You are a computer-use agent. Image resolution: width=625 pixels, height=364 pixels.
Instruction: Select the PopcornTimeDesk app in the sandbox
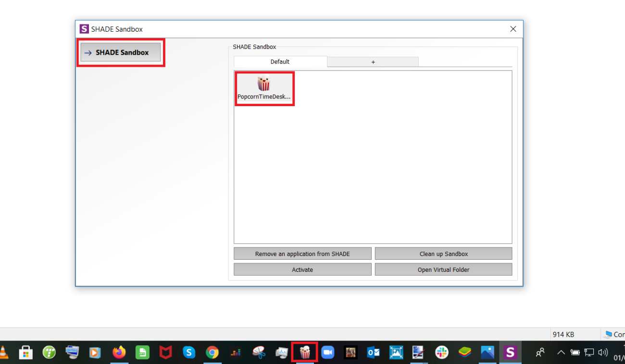tap(264, 88)
